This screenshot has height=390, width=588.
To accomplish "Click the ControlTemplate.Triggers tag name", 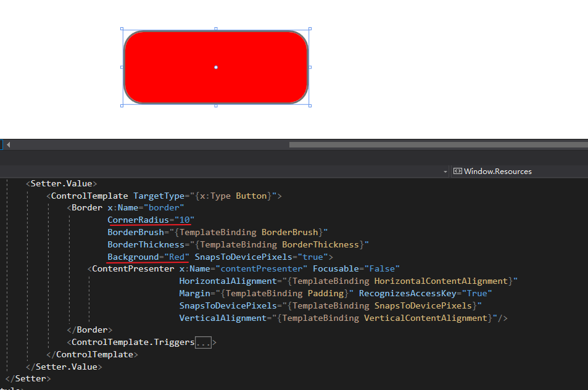I will (133, 342).
